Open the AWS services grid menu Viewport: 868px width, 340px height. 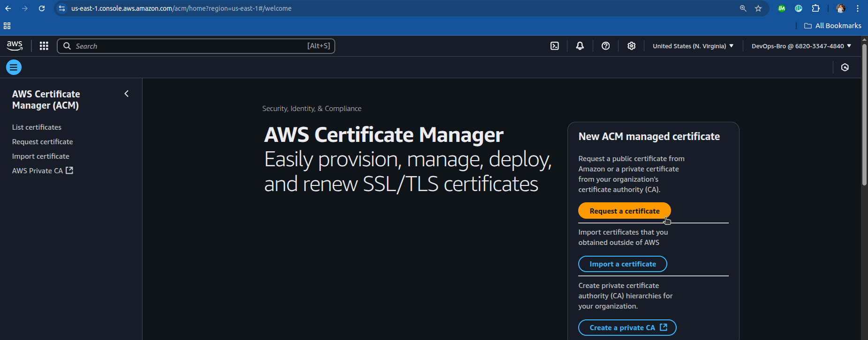[x=44, y=46]
